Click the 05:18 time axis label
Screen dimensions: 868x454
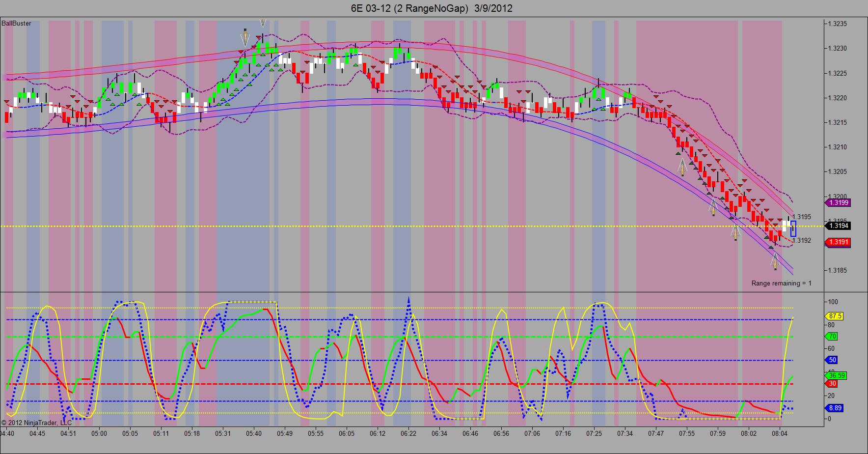(191, 433)
